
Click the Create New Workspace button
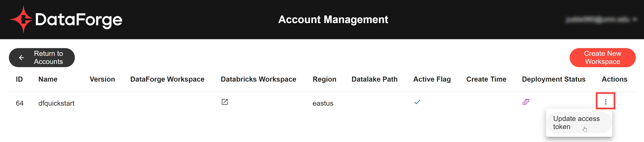click(603, 58)
